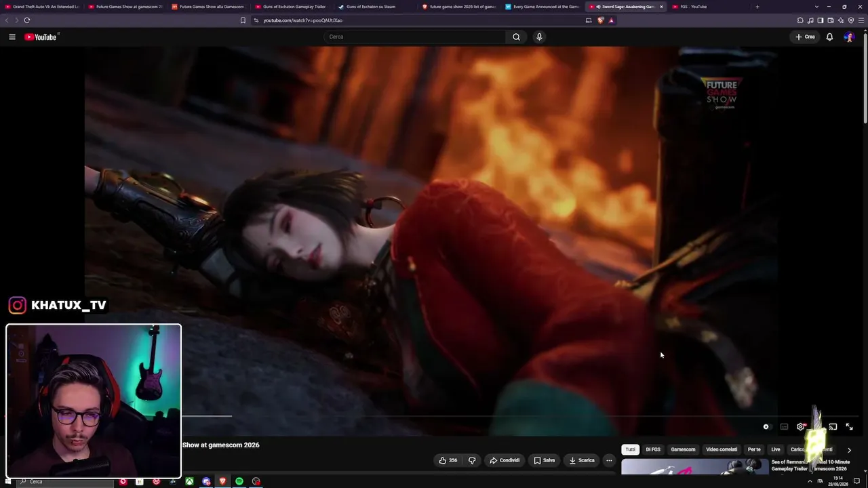Go back in browser history

pos(7,20)
